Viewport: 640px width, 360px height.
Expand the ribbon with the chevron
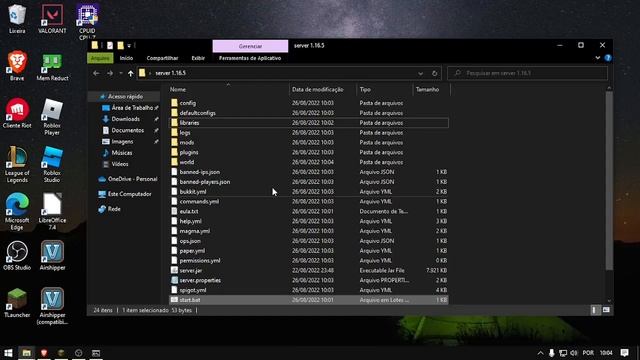point(598,58)
